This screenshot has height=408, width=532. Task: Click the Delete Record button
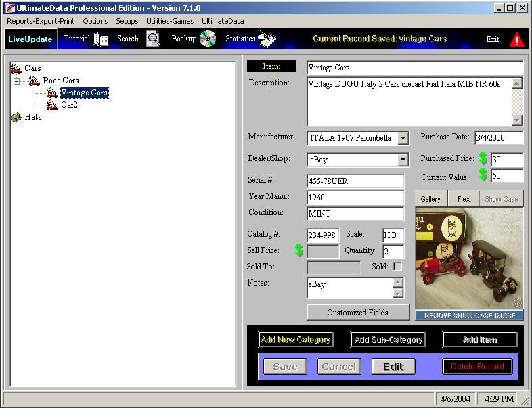click(x=477, y=367)
